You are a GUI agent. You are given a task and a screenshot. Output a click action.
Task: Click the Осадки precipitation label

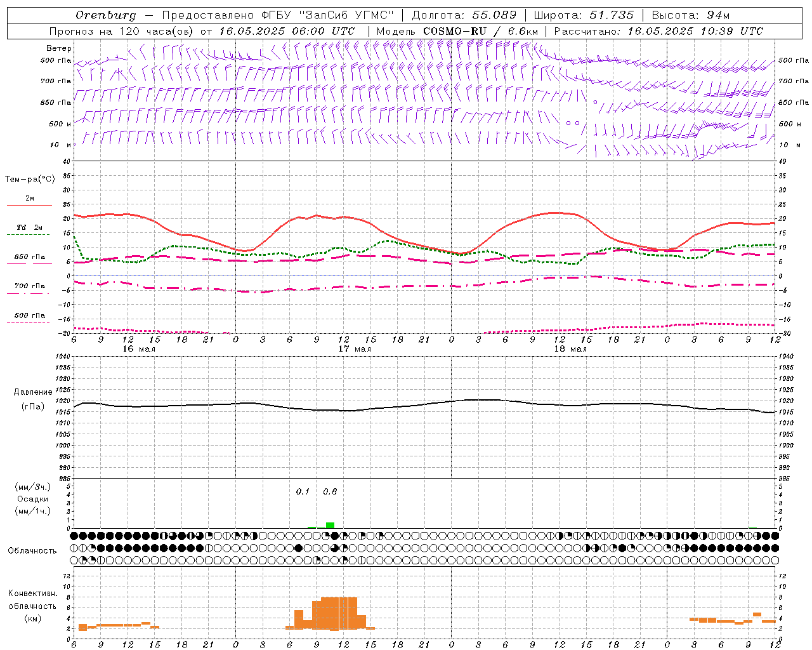tap(33, 499)
